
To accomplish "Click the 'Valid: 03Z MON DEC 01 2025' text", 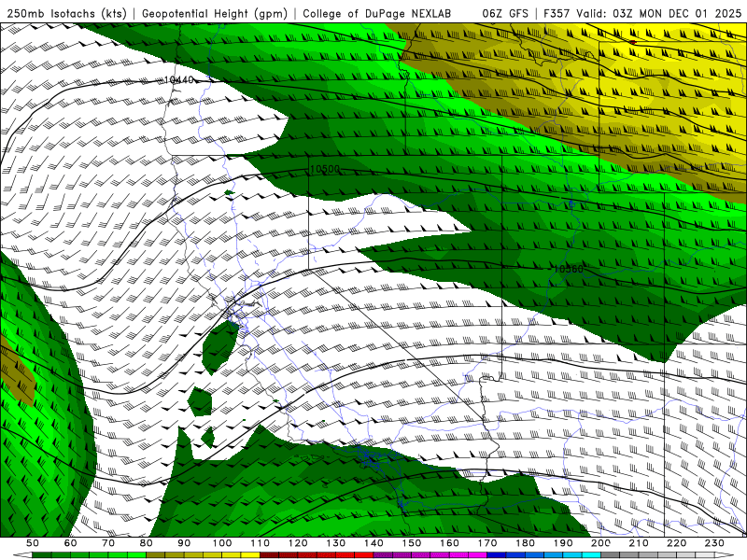I will (659, 13).
